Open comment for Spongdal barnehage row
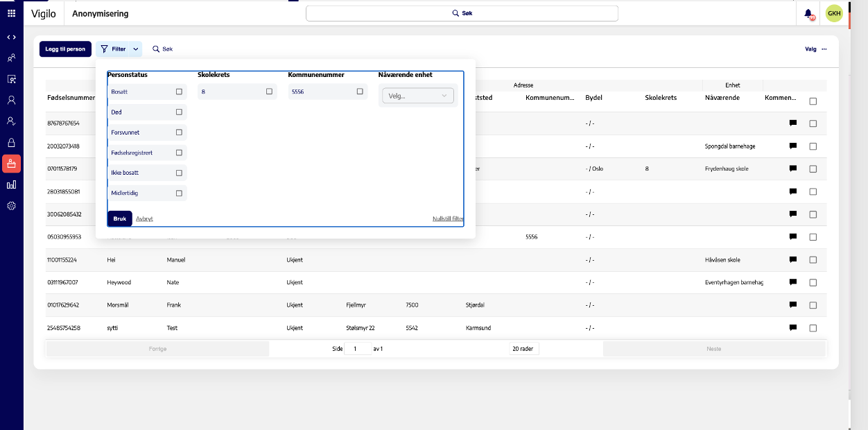This screenshot has width=868, height=430. (792, 146)
